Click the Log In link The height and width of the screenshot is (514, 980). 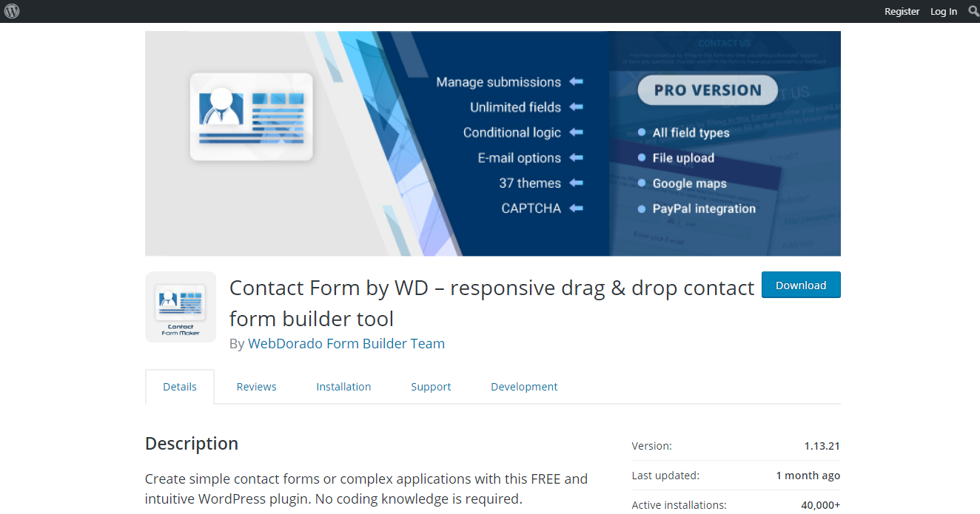pos(944,11)
